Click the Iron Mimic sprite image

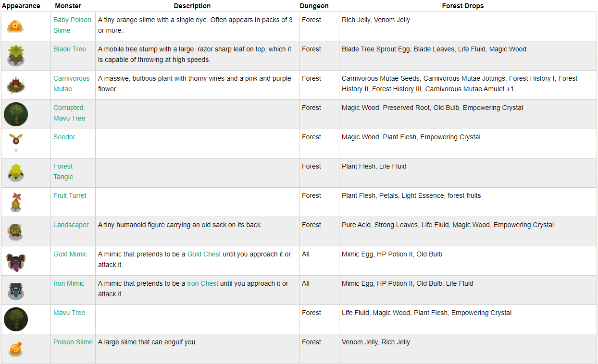pyautogui.click(x=16, y=290)
